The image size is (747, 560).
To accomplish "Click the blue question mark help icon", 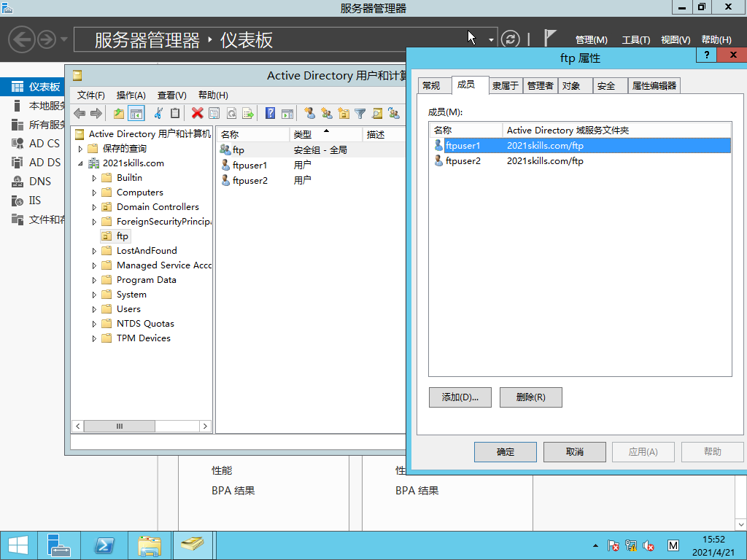I will click(270, 113).
